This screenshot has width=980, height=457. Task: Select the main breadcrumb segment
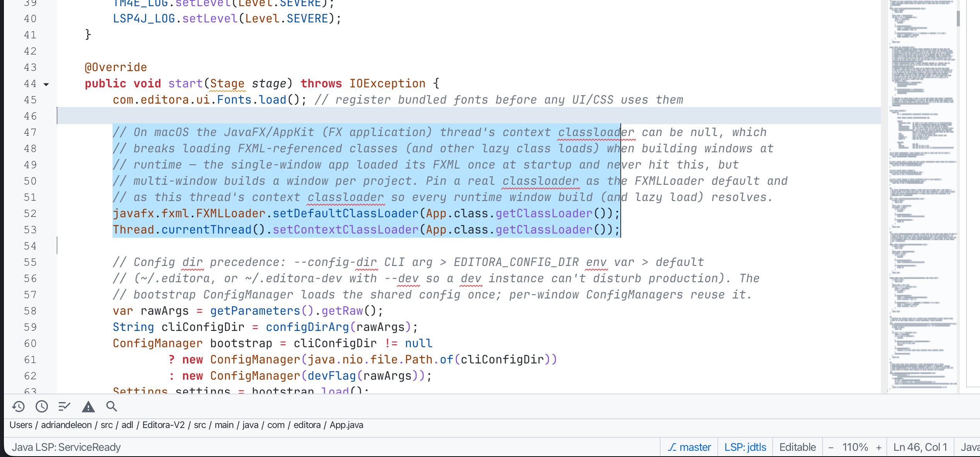pyautogui.click(x=224, y=425)
